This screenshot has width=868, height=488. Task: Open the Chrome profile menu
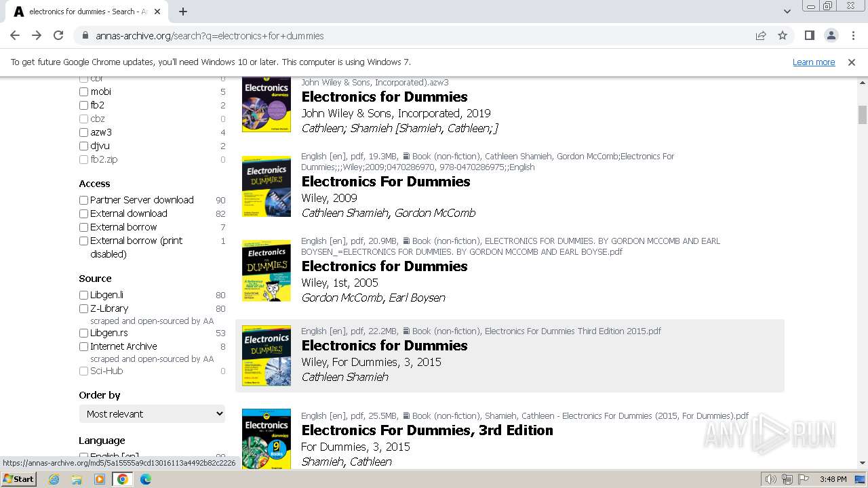click(x=831, y=36)
